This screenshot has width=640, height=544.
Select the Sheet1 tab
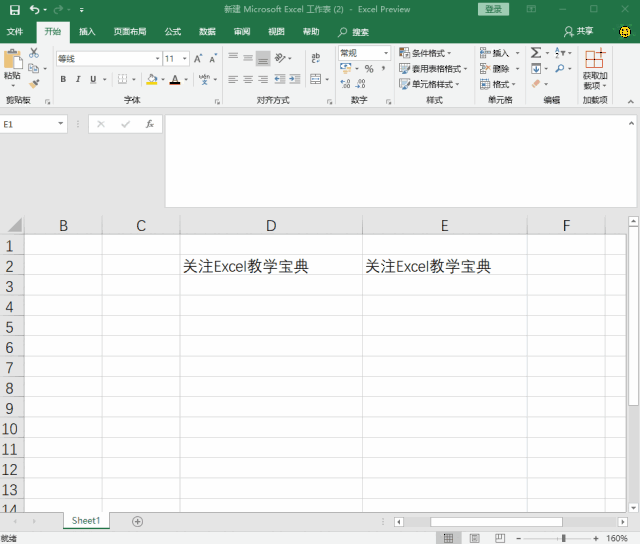pyautogui.click(x=86, y=521)
